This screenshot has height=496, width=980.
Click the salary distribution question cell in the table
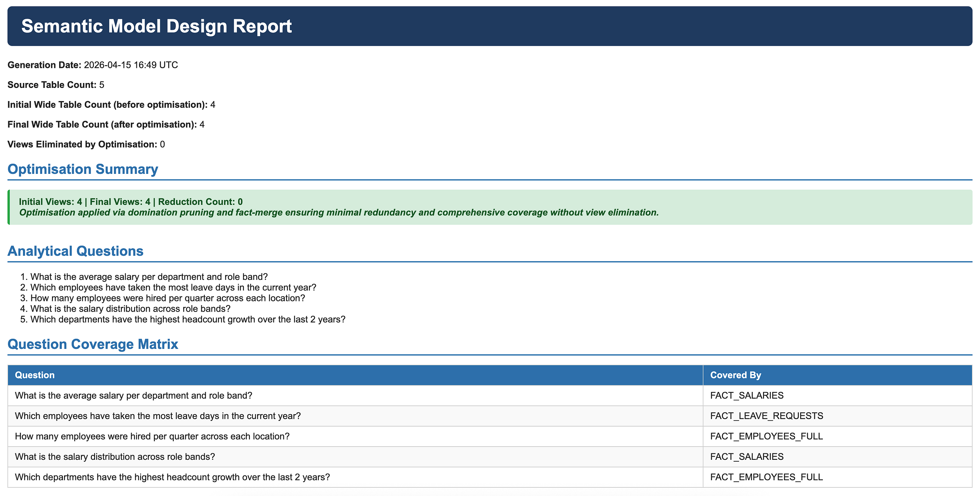pyautogui.click(x=355, y=457)
